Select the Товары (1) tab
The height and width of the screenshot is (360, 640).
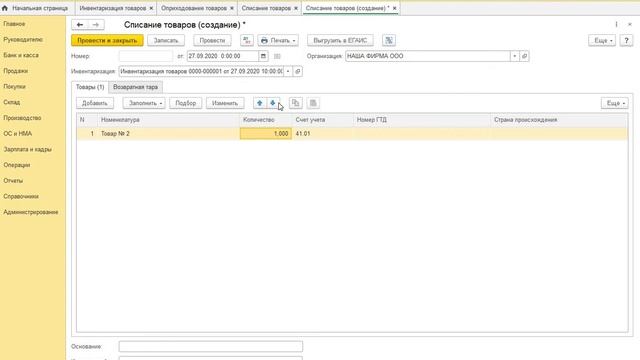point(90,87)
